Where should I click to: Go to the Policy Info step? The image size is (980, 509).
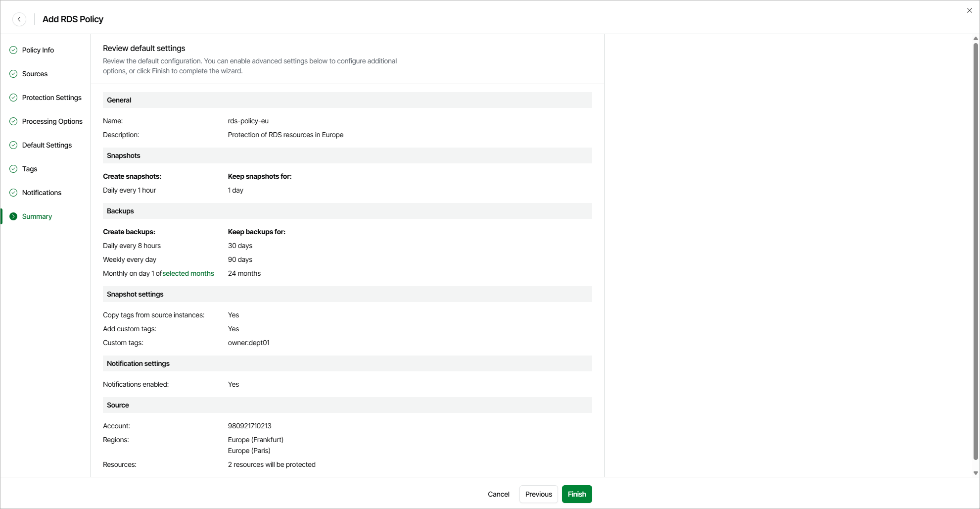coord(38,50)
